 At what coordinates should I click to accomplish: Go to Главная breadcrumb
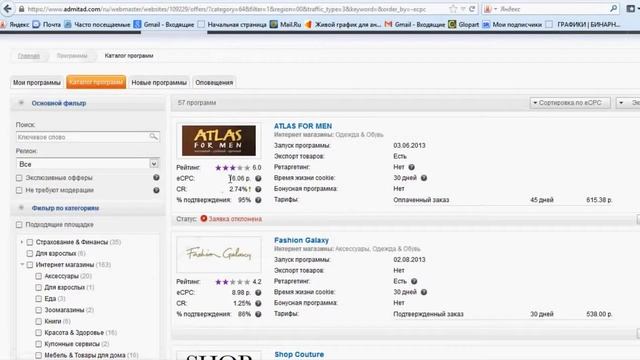29,56
